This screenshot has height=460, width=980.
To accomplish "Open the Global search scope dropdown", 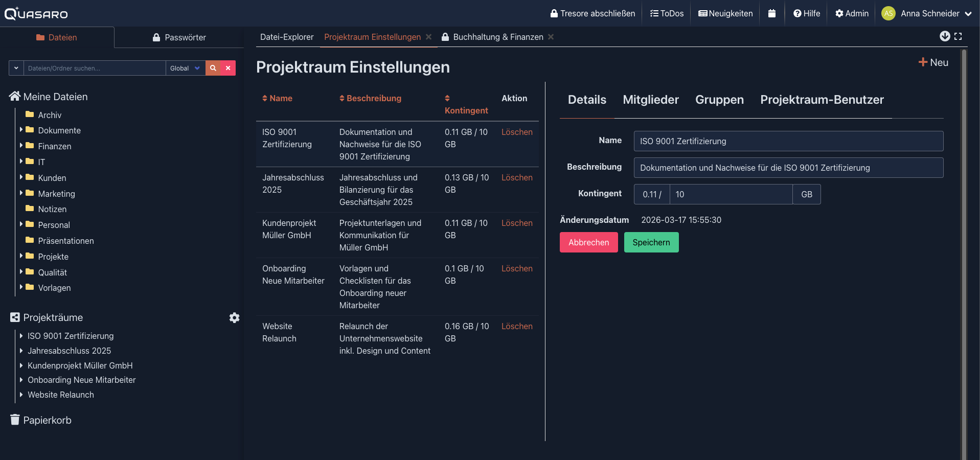I will tap(186, 68).
